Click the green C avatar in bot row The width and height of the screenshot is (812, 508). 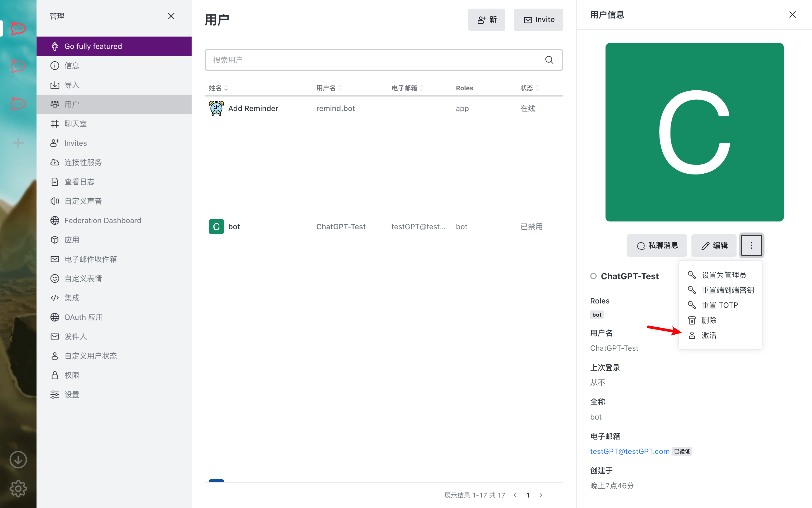click(216, 226)
